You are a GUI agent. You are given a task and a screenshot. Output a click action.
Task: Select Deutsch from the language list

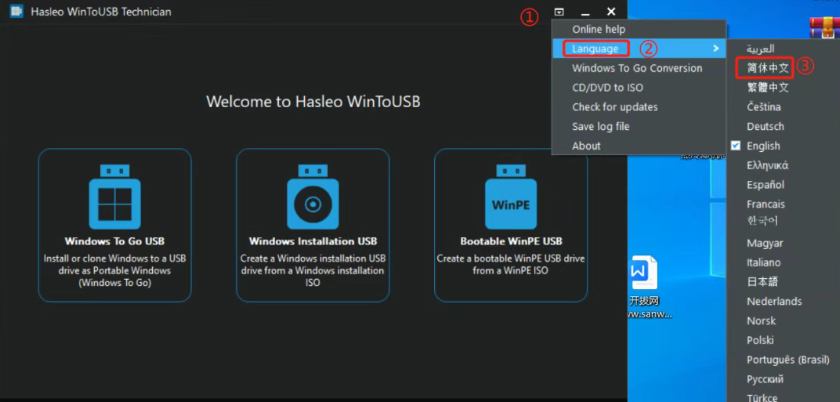coord(765,127)
